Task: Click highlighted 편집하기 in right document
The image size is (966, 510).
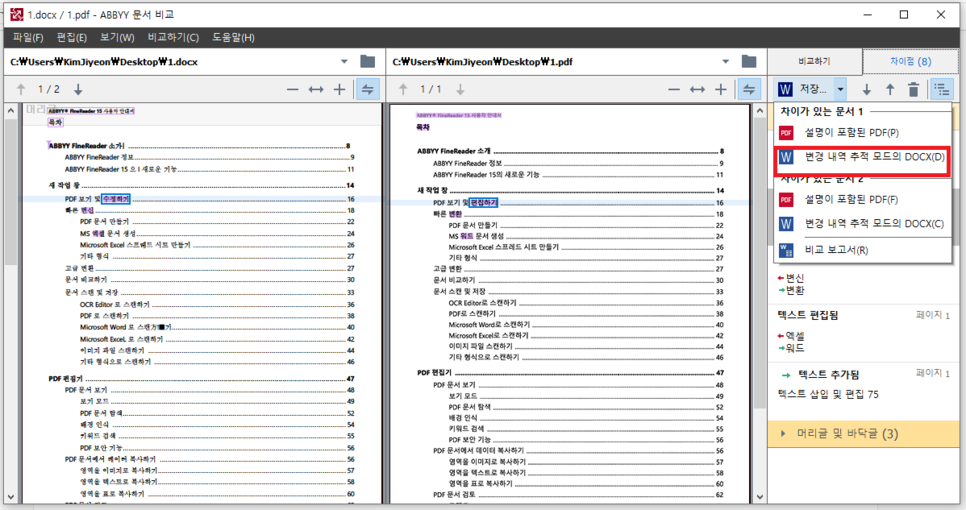Action: (483, 203)
